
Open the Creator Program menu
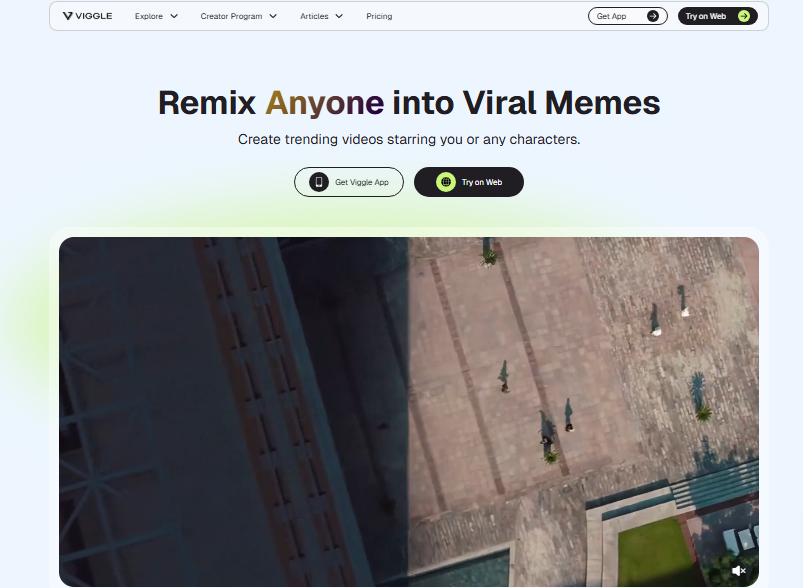231,16
